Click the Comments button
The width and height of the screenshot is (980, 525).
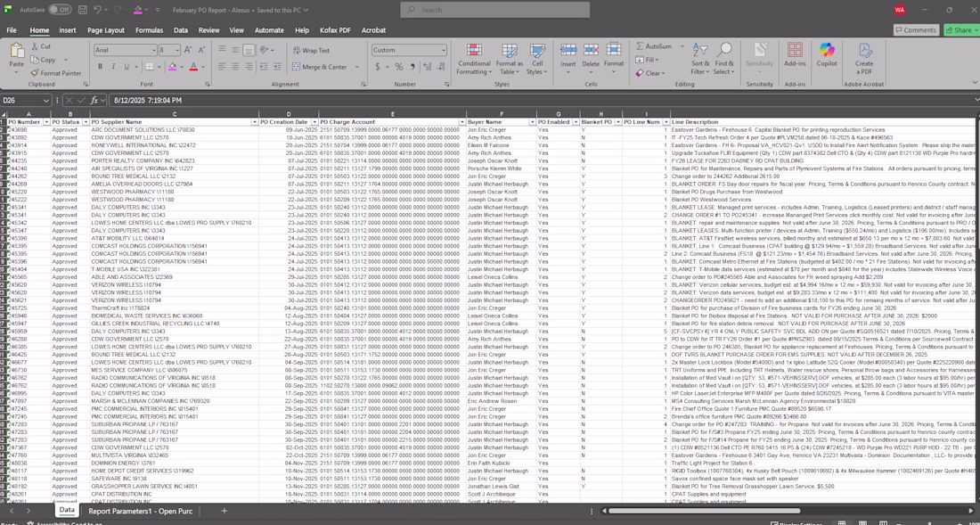point(916,30)
